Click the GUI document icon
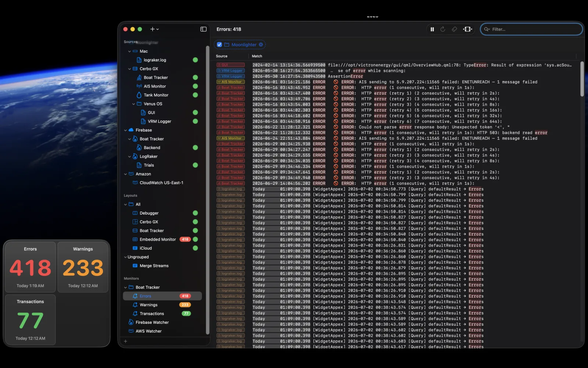Image resolution: width=588 pixels, height=368 pixels. (143, 113)
